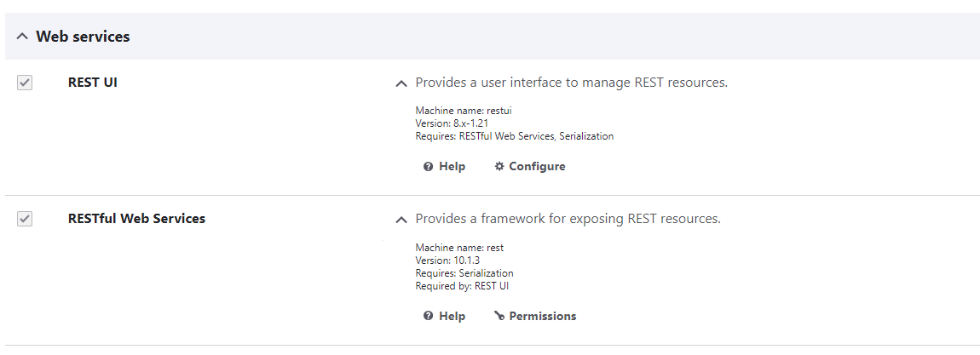Screen dimensions: 980x355
Task: Click the key icon beside Permissions
Action: (499, 317)
